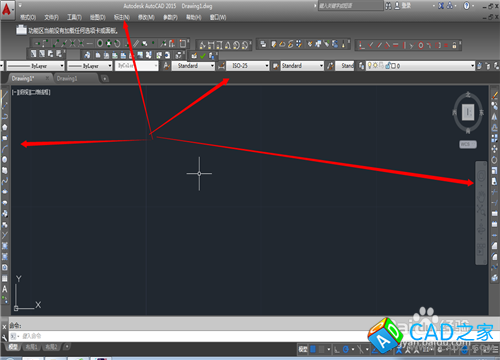This screenshot has height=360, width=500.
Task: Close the command line window X
Action: tap(4, 327)
